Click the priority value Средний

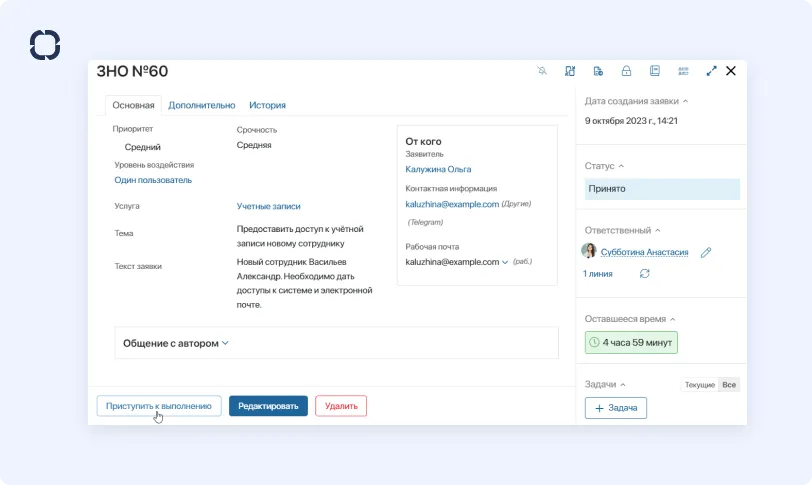[142, 147]
